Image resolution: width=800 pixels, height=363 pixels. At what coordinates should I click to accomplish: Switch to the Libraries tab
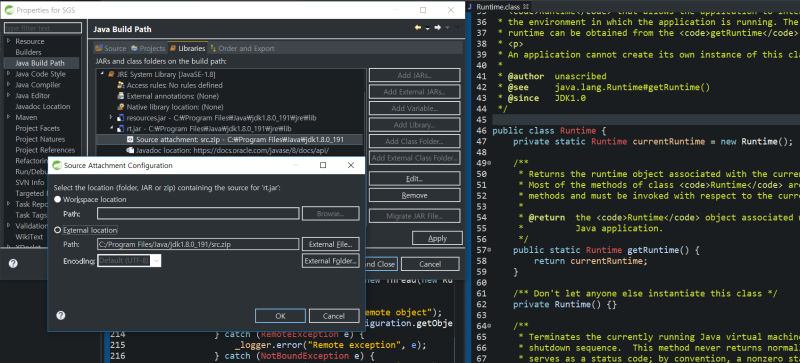point(187,49)
